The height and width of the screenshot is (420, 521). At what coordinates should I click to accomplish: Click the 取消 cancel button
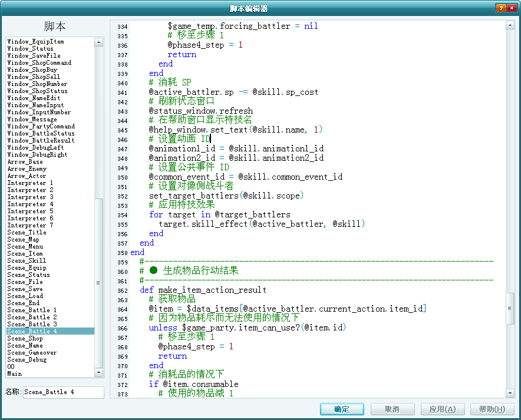point(393,409)
